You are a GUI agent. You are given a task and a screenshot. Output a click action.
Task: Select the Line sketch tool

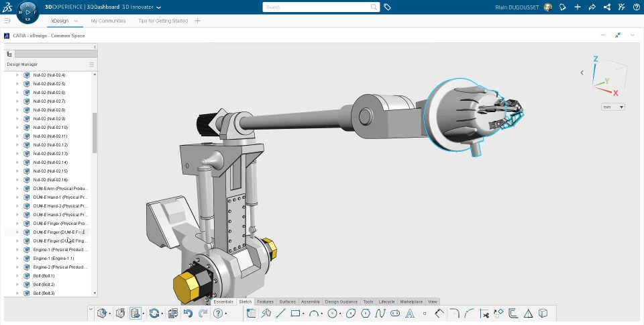(280, 314)
